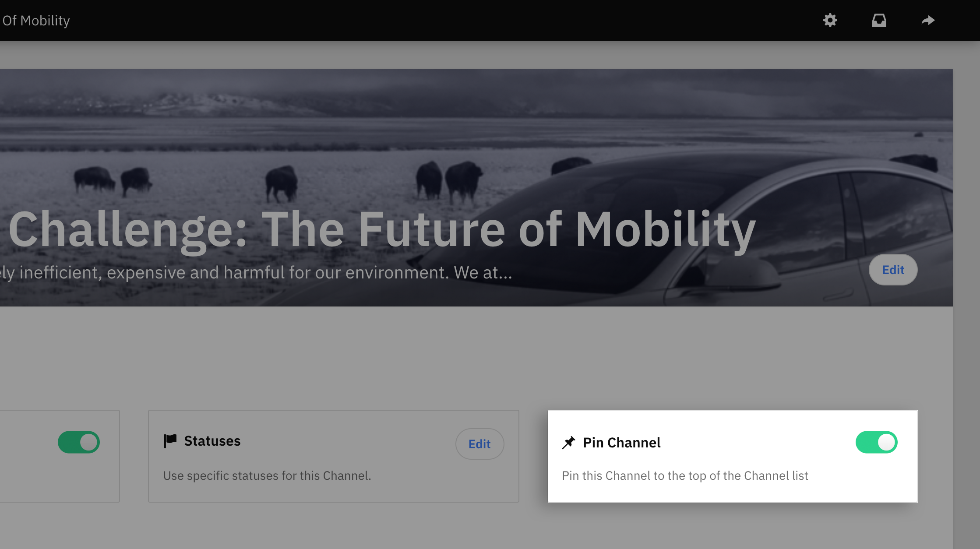This screenshot has width=980, height=549.
Task: Open the inbox tray icon
Action: (x=879, y=21)
